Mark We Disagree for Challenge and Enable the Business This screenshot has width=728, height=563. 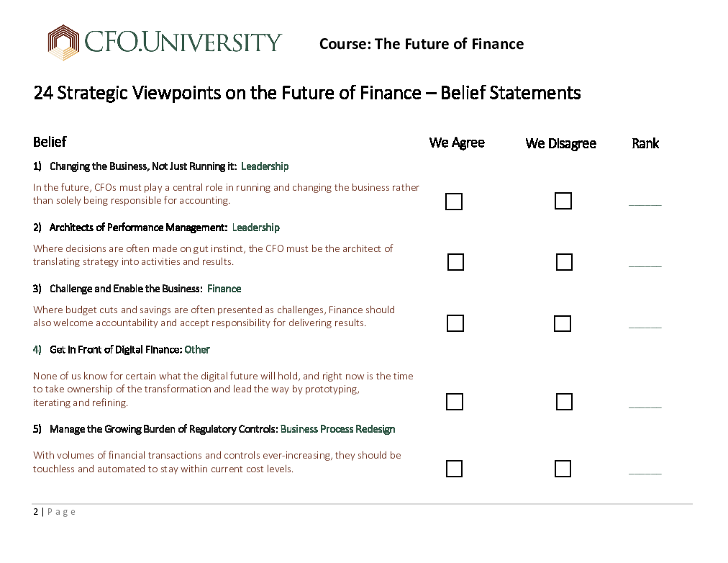pos(563,324)
